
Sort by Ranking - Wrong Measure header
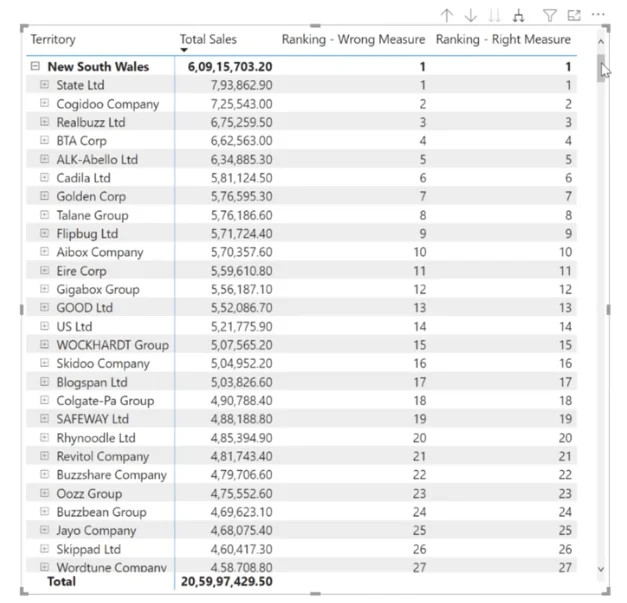click(x=353, y=39)
